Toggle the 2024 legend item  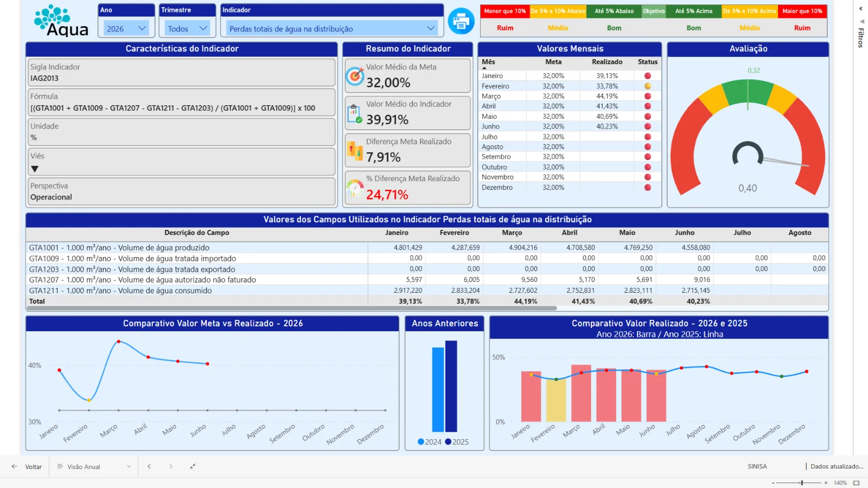click(x=430, y=442)
